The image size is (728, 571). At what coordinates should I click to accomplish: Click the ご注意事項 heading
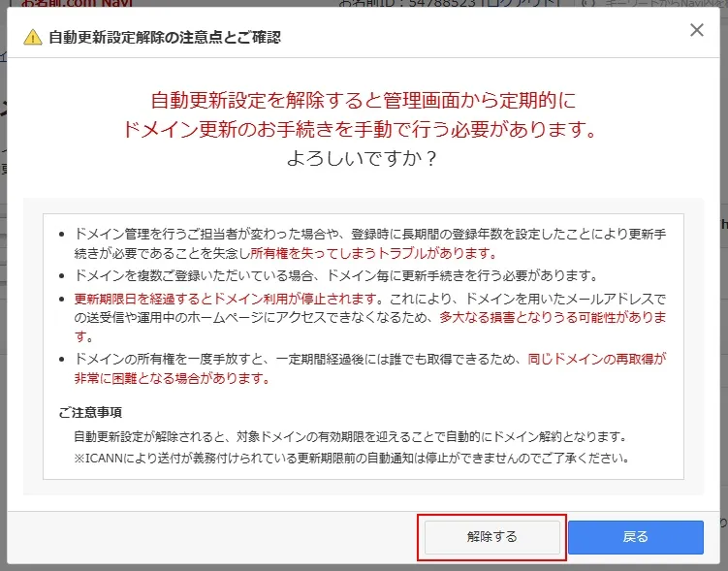(90, 412)
